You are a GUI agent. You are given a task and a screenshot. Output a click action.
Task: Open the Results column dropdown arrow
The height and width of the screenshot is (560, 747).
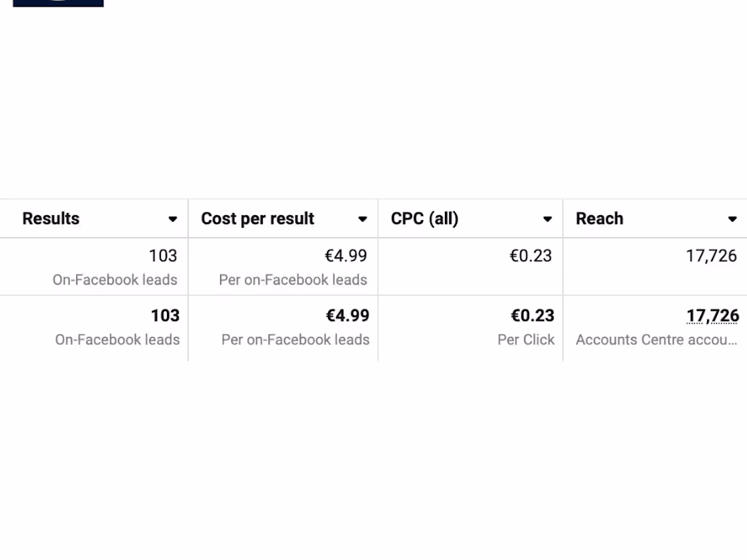(172, 219)
